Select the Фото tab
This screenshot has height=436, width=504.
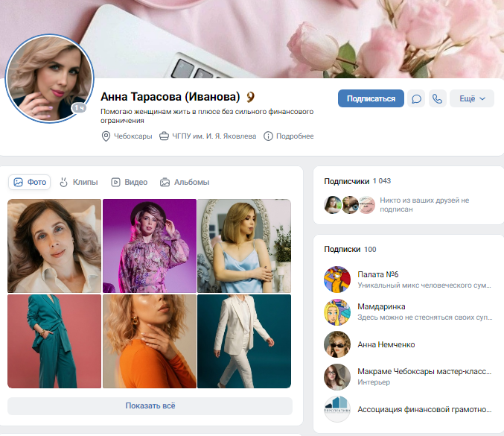(30, 182)
